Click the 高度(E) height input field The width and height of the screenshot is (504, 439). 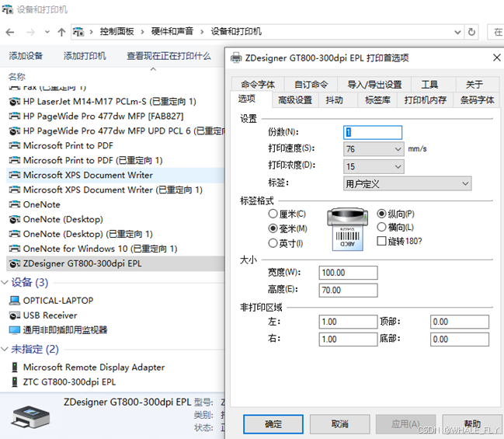tap(348, 290)
